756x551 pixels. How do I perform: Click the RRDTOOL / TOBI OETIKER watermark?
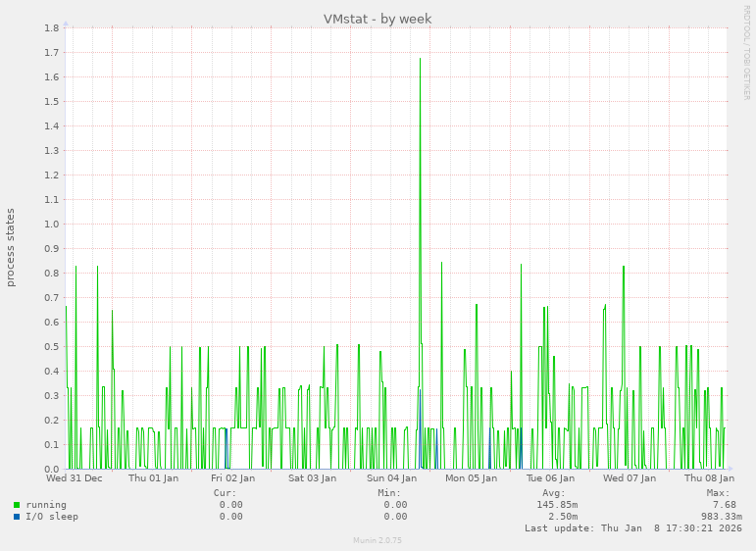point(746,52)
